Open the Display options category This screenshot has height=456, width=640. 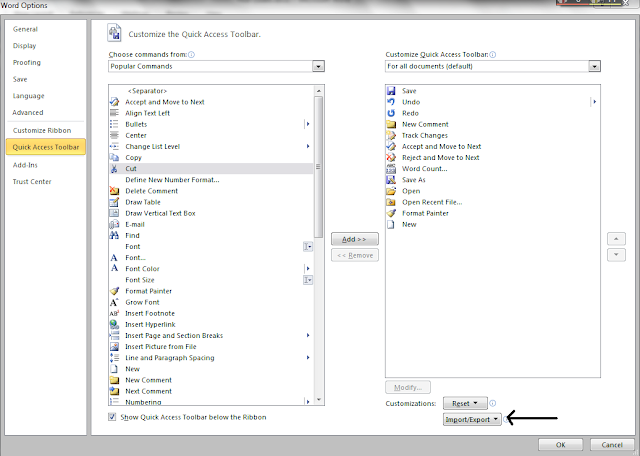[x=24, y=46]
